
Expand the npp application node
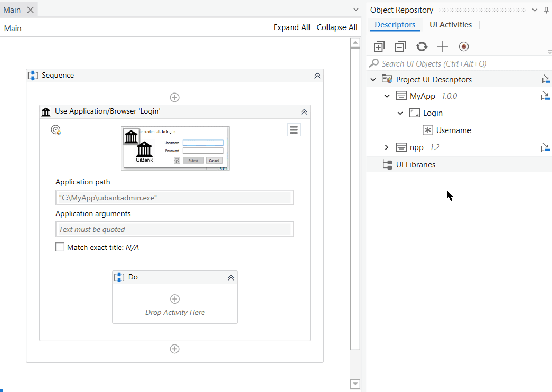coord(387,147)
